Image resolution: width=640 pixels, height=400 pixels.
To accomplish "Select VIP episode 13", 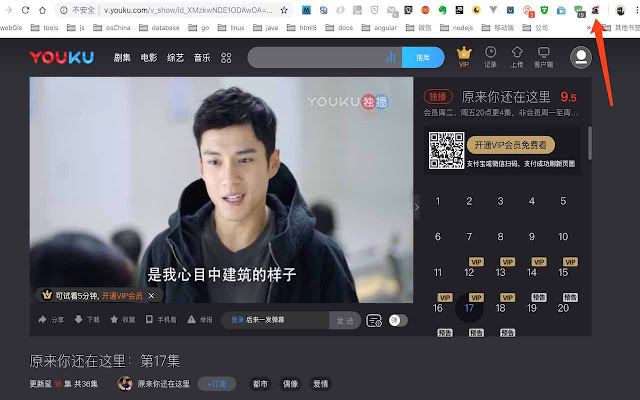I will coord(500,272).
